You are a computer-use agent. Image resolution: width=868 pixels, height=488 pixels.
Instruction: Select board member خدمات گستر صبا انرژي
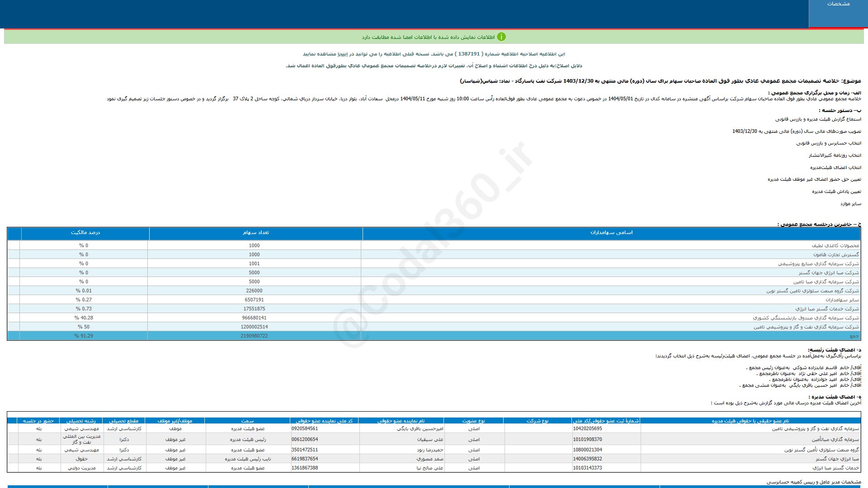coord(835,468)
